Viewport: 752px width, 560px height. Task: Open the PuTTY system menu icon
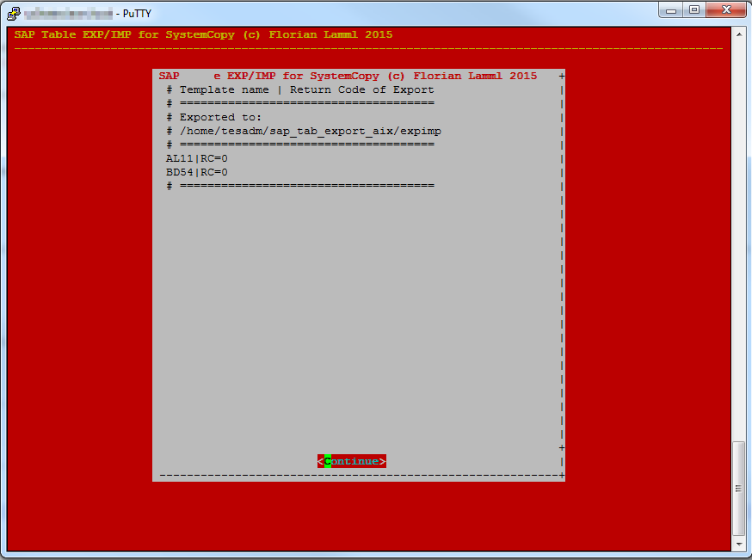(14, 14)
